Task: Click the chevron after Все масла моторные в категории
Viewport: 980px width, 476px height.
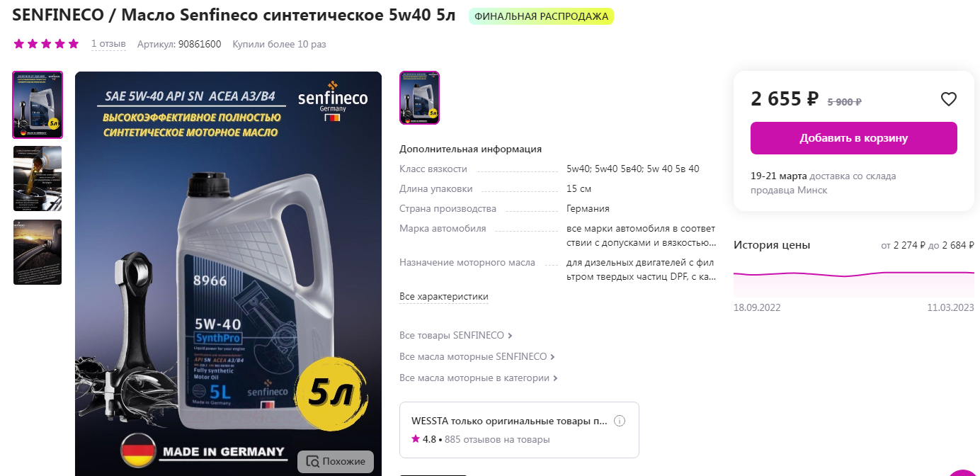Action: [x=556, y=378]
